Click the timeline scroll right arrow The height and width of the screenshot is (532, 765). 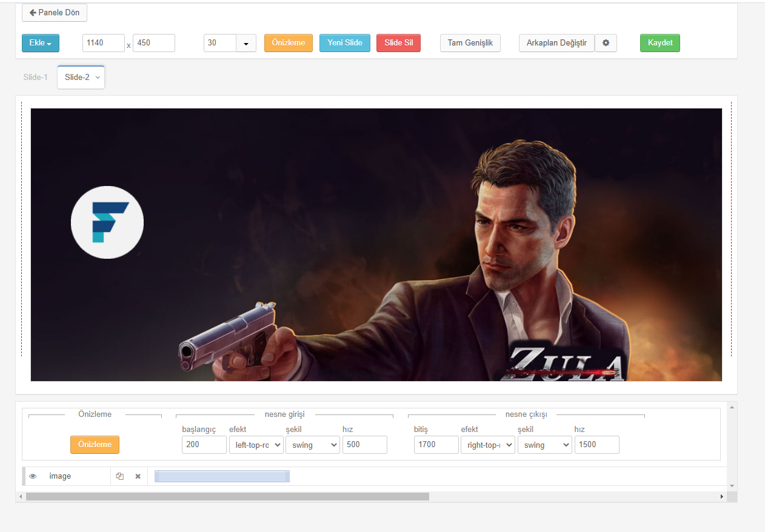721,496
